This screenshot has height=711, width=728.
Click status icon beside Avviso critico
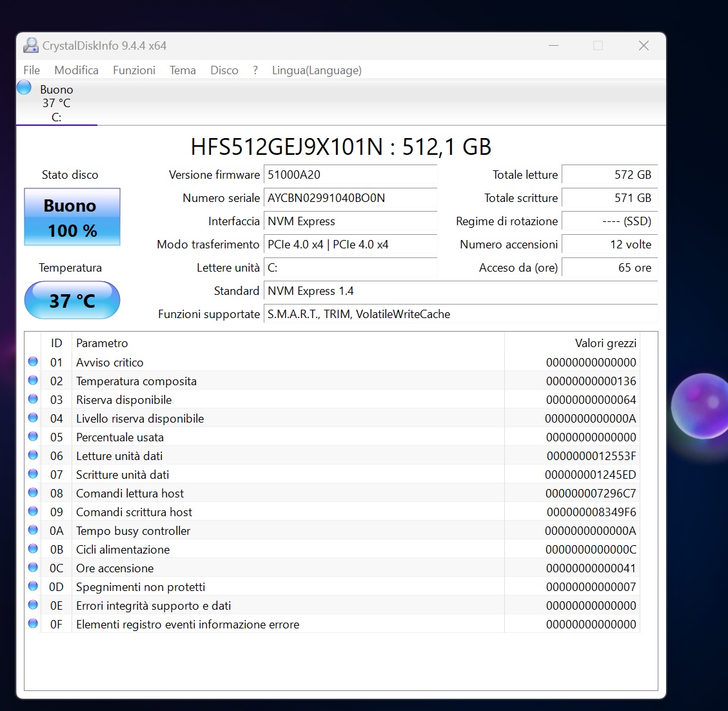(33, 362)
